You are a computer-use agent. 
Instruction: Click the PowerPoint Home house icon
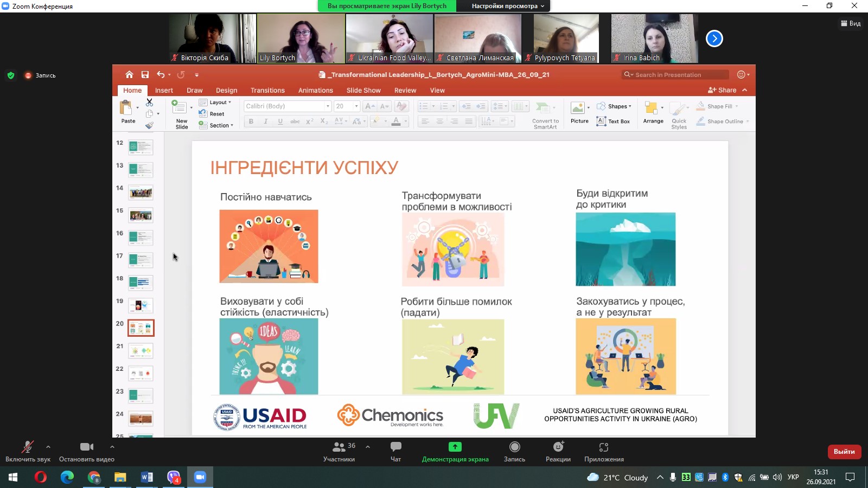click(129, 75)
